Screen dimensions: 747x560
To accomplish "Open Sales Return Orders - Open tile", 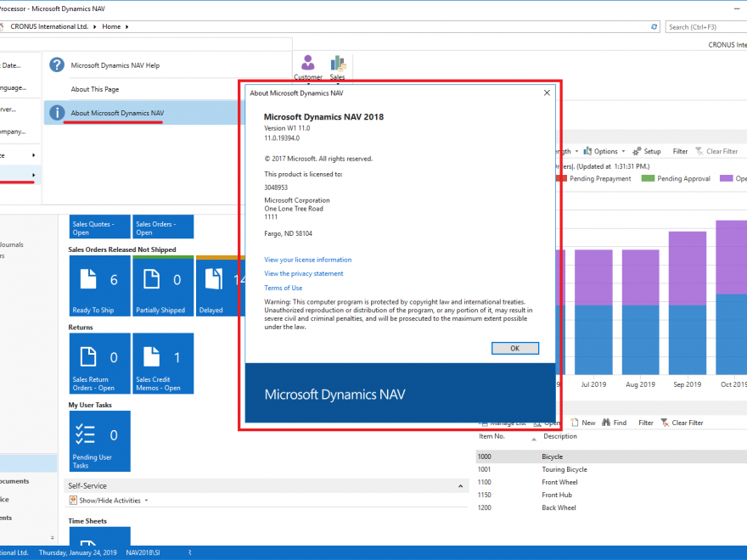I will 99,363.
